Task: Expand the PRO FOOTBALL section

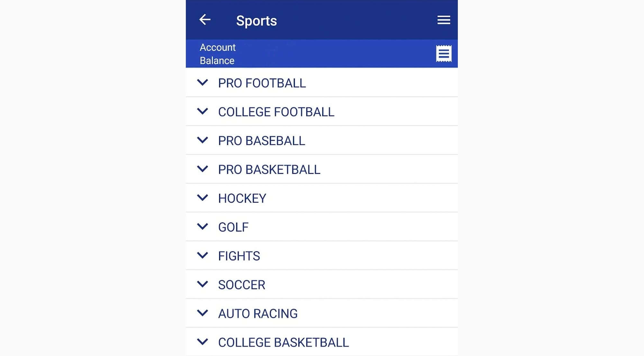Action: [x=203, y=83]
